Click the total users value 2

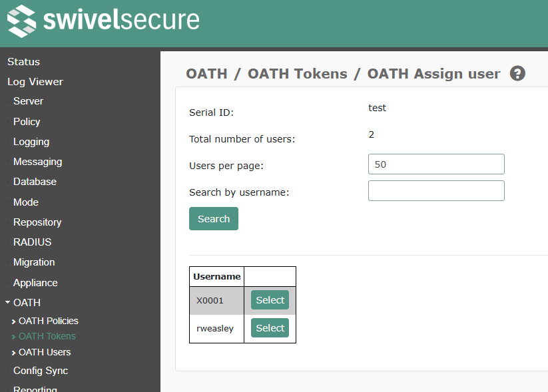pyautogui.click(x=372, y=134)
